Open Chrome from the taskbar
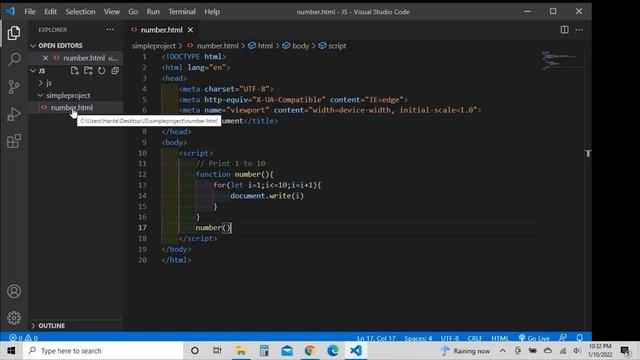The height and width of the screenshot is (360, 640). click(310, 351)
